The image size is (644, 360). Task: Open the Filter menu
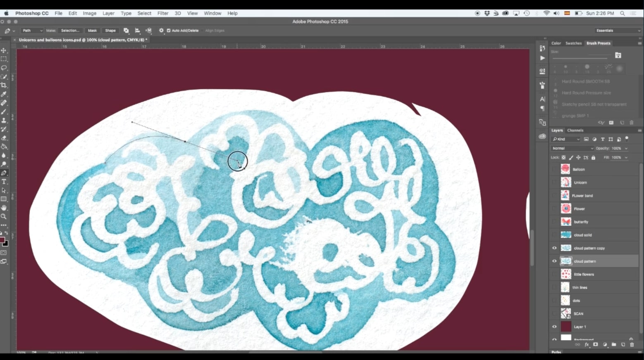coord(162,13)
